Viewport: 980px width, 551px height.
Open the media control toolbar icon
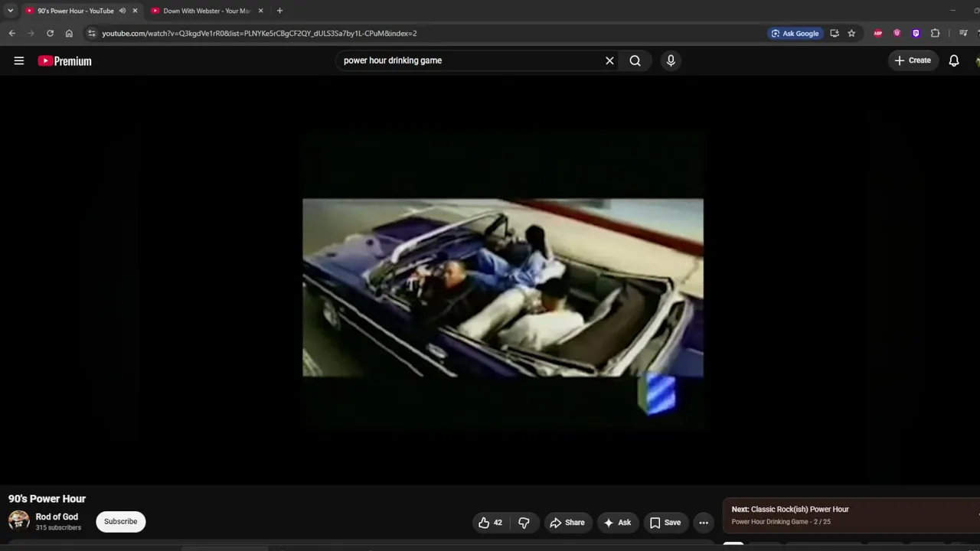[x=963, y=34]
